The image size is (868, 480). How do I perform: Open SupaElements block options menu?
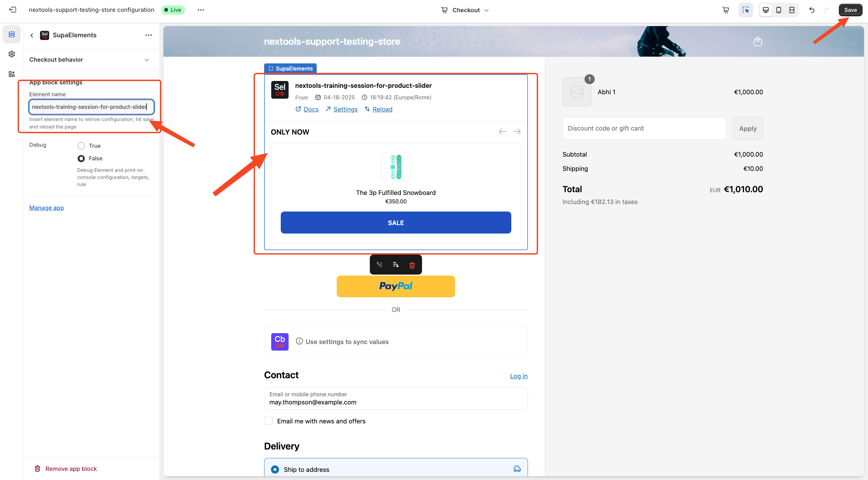pyautogui.click(x=149, y=35)
